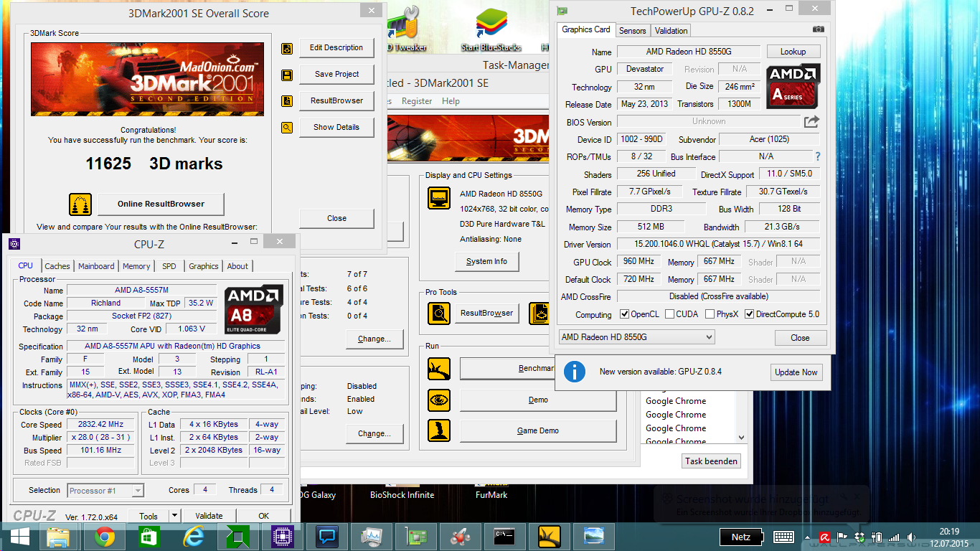Image resolution: width=980 pixels, height=551 pixels.
Task: Switch to Caches tab in CPU-Z
Action: 57,266
